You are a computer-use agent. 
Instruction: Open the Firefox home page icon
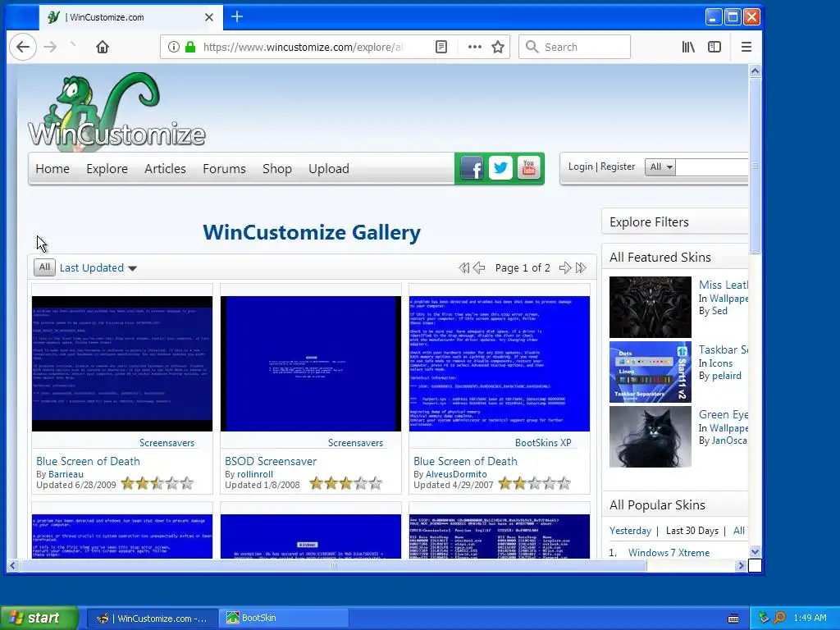coord(103,47)
